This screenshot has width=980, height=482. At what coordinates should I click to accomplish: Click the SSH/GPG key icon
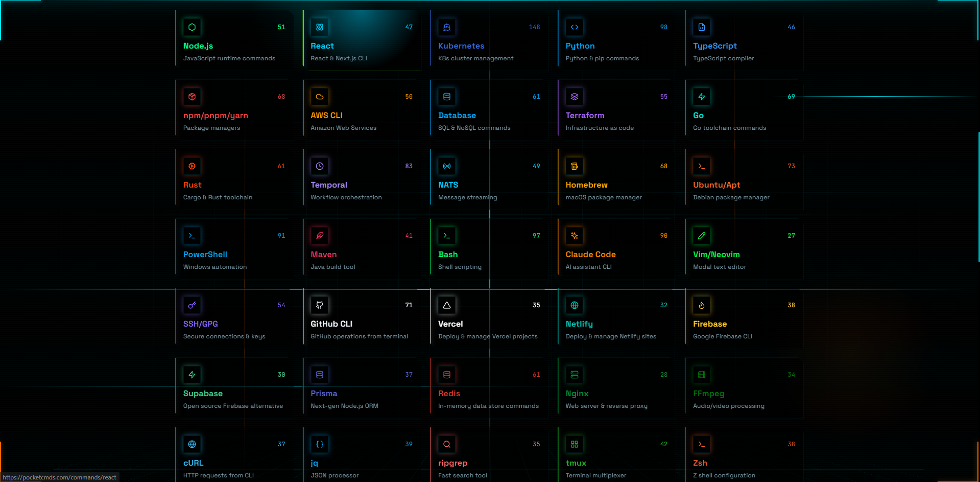192,305
